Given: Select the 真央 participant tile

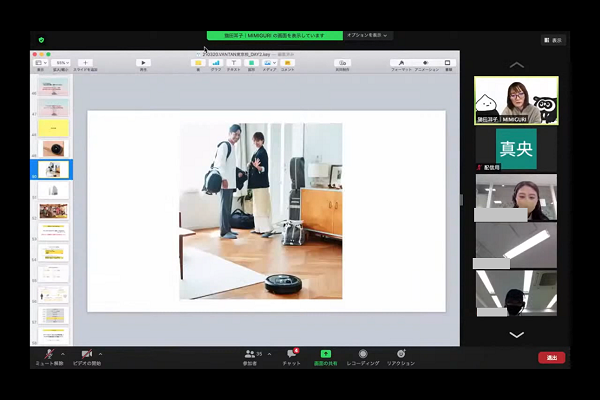Looking at the screenshot, I should [x=516, y=148].
